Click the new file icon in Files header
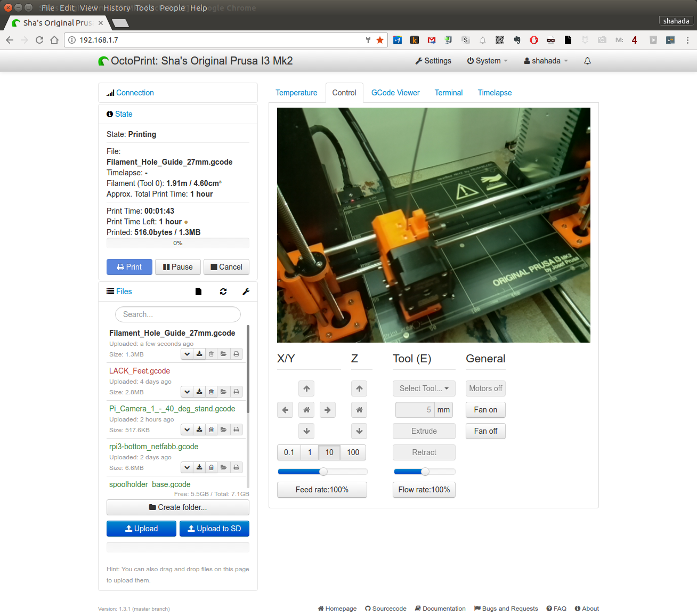 pos(198,291)
